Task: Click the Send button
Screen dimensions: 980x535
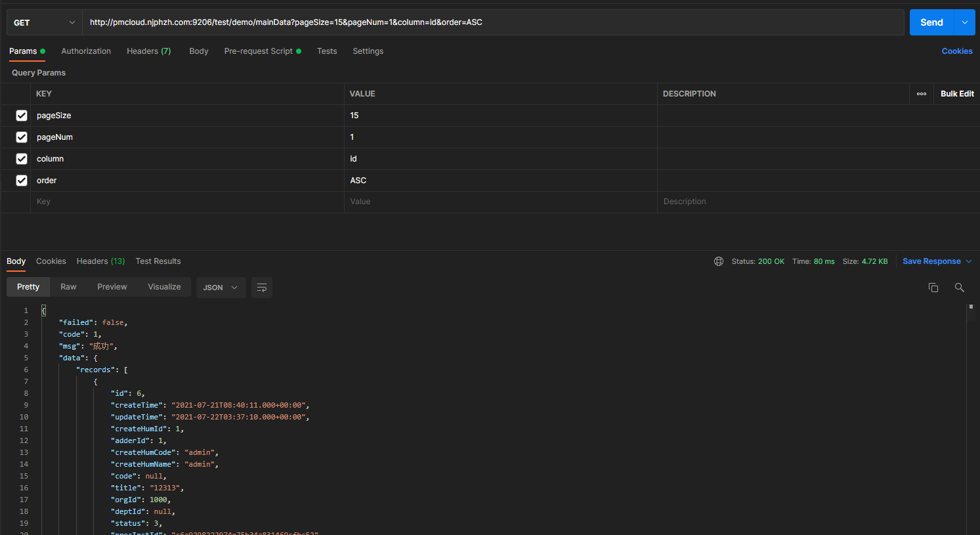Action: coord(931,22)
